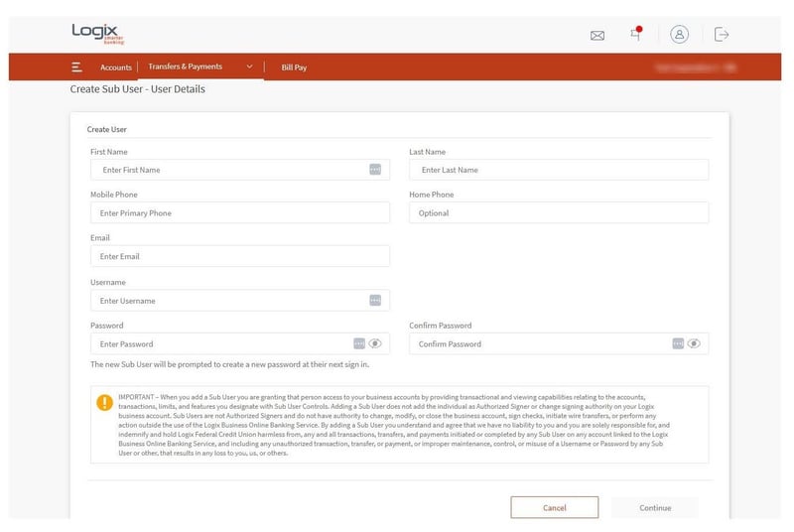Viewport: 794px width, 532px height.
Task: Click autofill icon in Password field
Action: click(359, 343)
